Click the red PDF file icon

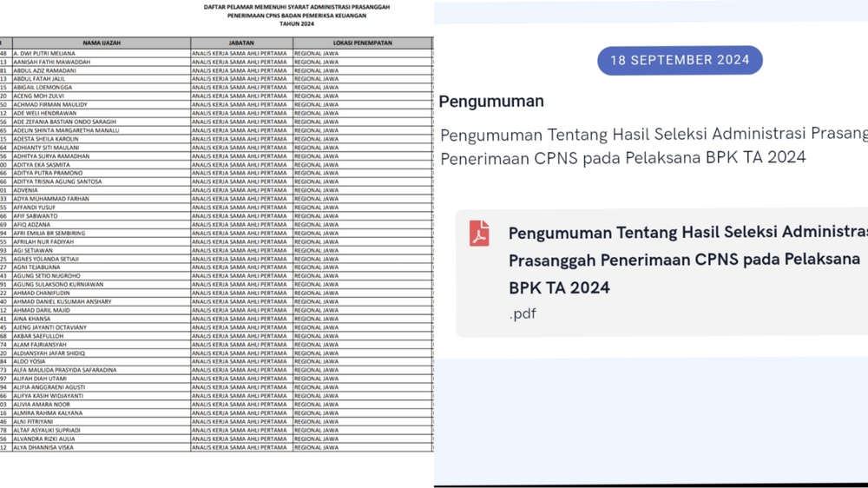coord(479,233)
